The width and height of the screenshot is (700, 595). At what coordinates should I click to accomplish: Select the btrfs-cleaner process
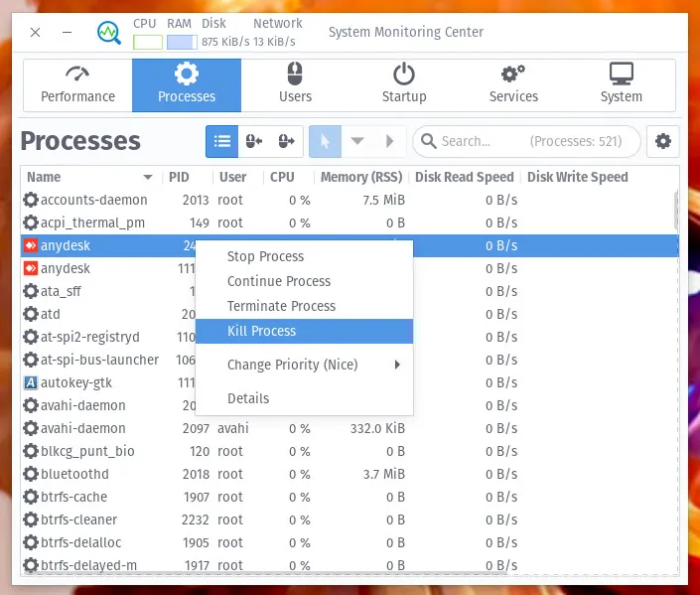(78, 520)
